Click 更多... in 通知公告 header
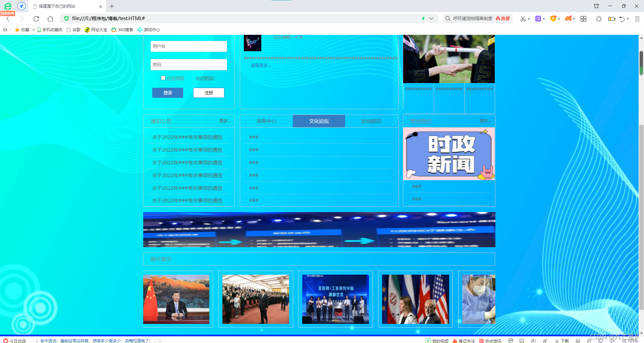This screenshot has height=343, width=644. click(225, 121)
